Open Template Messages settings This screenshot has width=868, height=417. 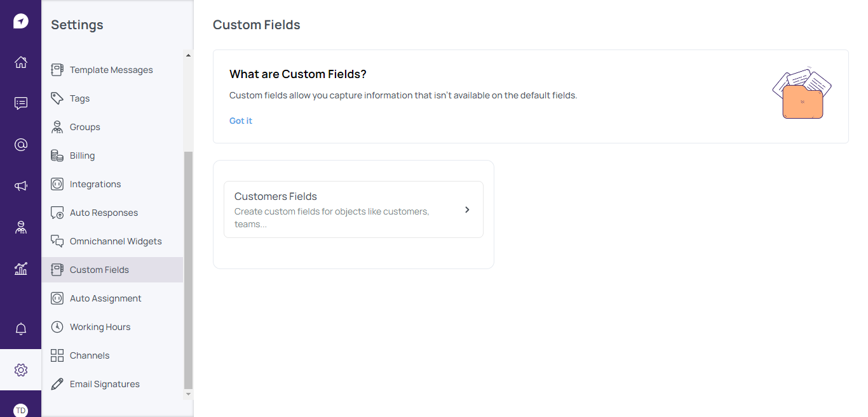point(111,70)
